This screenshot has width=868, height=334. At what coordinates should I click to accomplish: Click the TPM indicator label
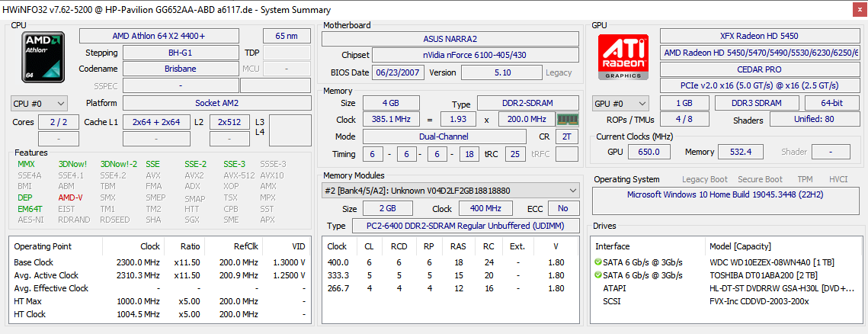click(x=805, y=179)
